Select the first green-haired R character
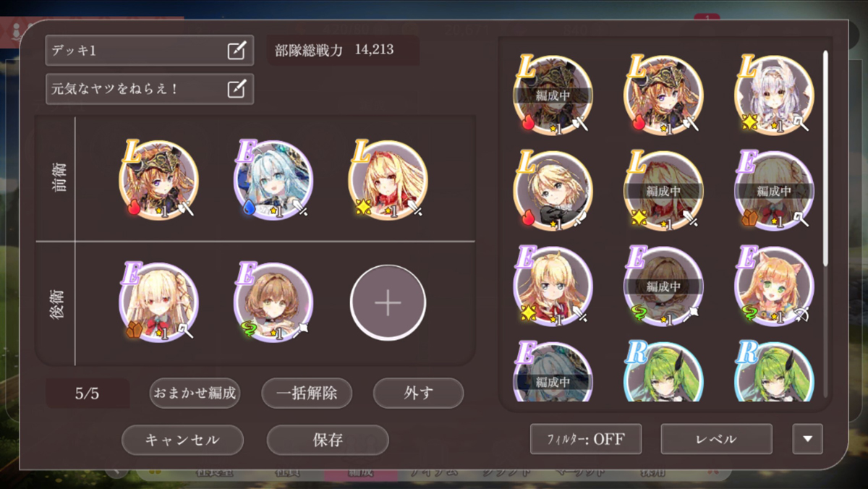This screenshot has width=868, height=489. (x=663, y=370)
